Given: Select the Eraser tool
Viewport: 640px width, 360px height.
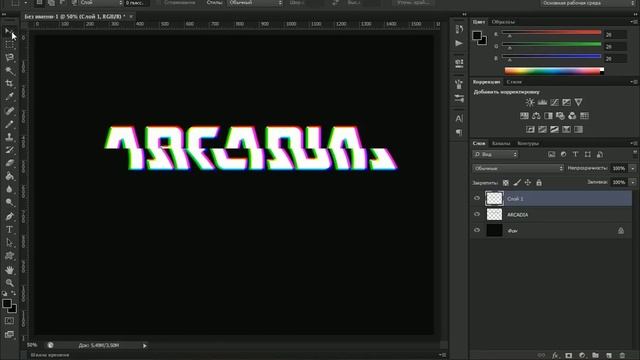Looking at the screenshot, I should 9,163.
